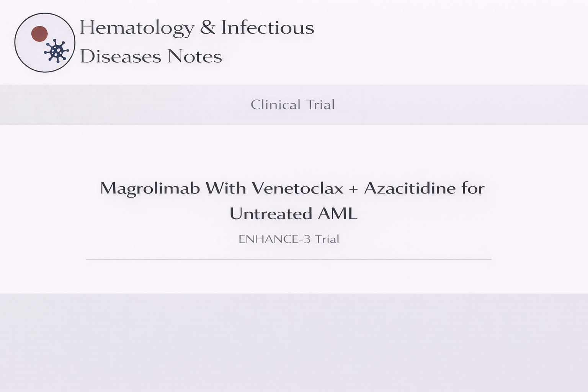Screen dimensions: 588x392
Task: Click the word for in the title
Action: pos(473,188)
